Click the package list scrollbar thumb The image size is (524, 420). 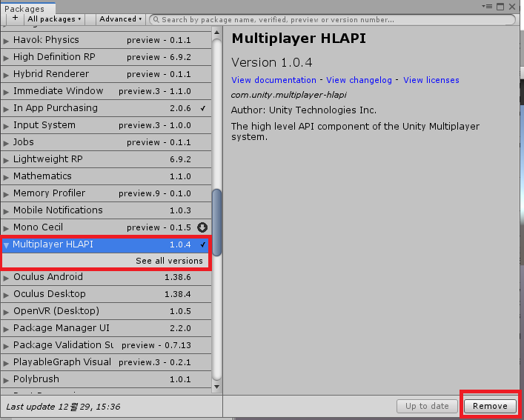(216, 222)
